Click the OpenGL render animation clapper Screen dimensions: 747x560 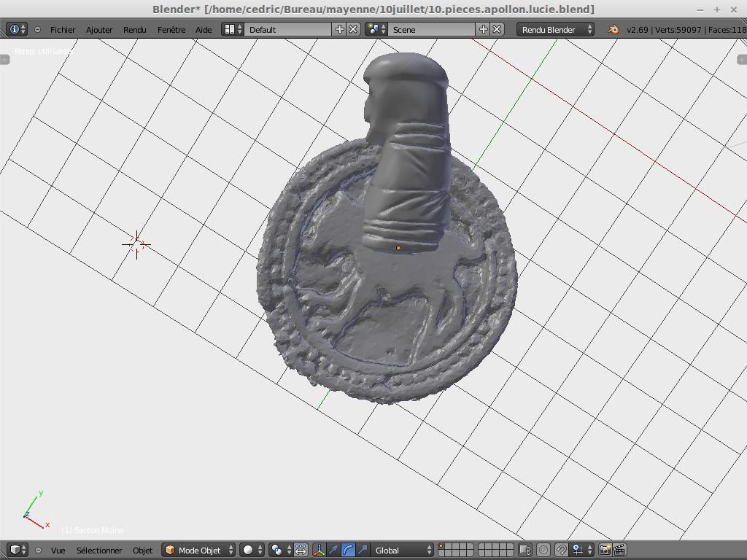tap(619, 550)
